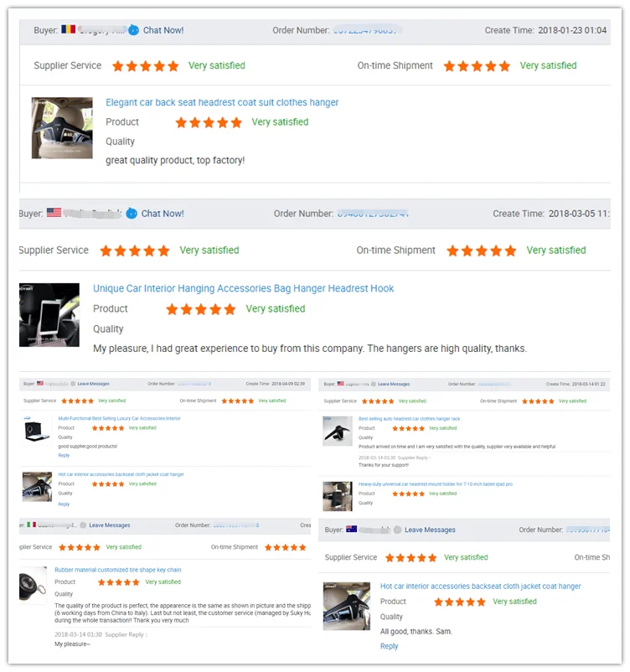The width and height of the screenshot is (630, 672).
Task: Click Leave Messages icon for Australian buyer
Action: 397,530
